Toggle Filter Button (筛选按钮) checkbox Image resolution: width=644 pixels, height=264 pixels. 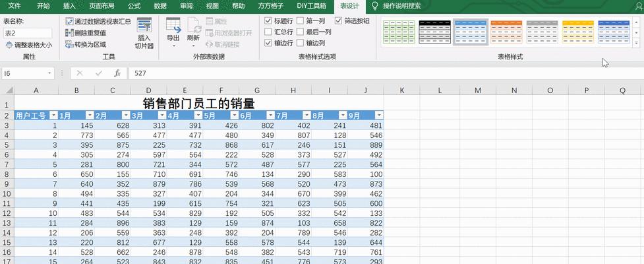point(338,20)
